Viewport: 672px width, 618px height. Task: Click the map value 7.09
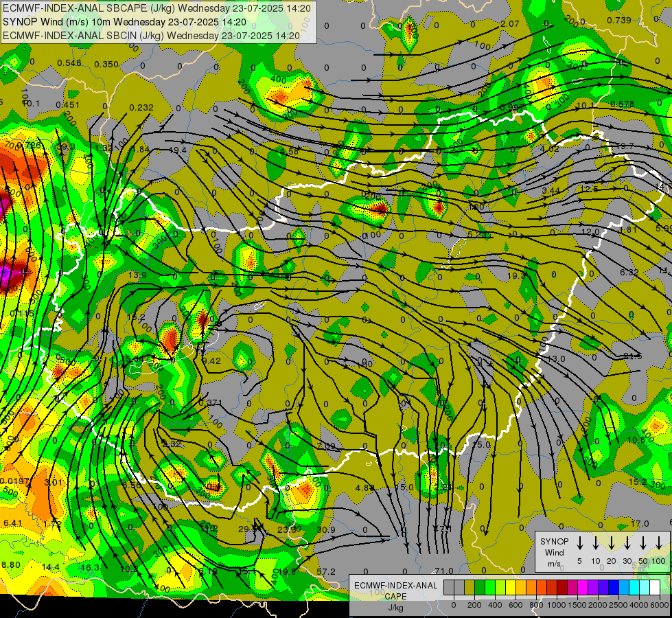326,446
